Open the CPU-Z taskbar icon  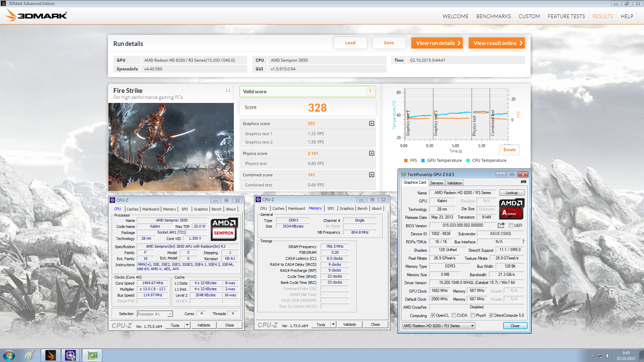point(70,355)
